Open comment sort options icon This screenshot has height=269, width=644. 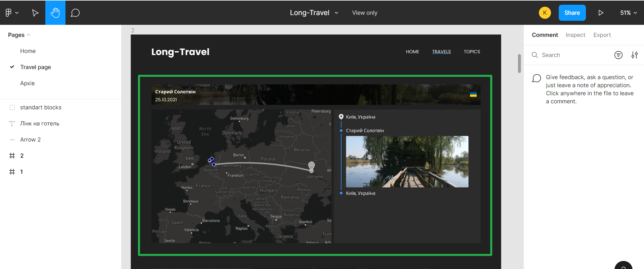(618, 55)
